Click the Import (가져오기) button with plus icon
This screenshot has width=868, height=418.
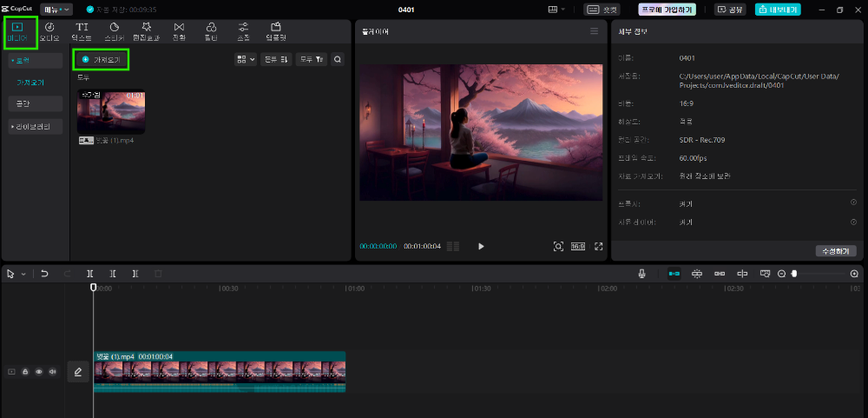101,59
